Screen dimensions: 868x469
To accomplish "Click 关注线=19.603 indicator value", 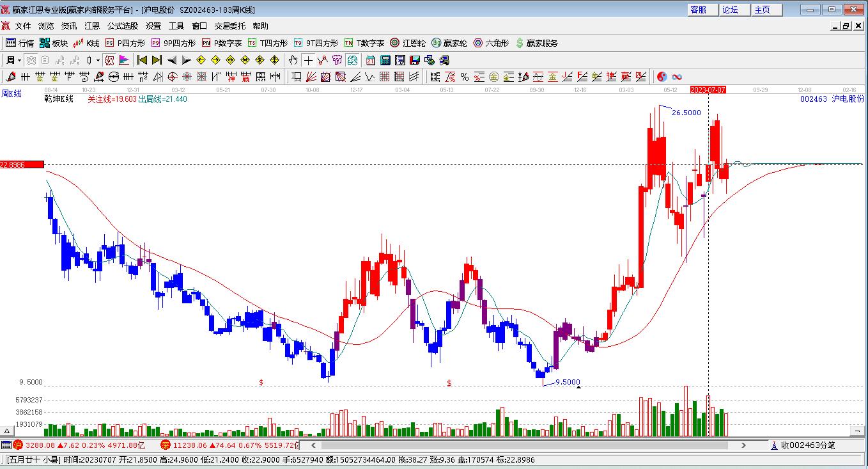I will pos(112,99).
